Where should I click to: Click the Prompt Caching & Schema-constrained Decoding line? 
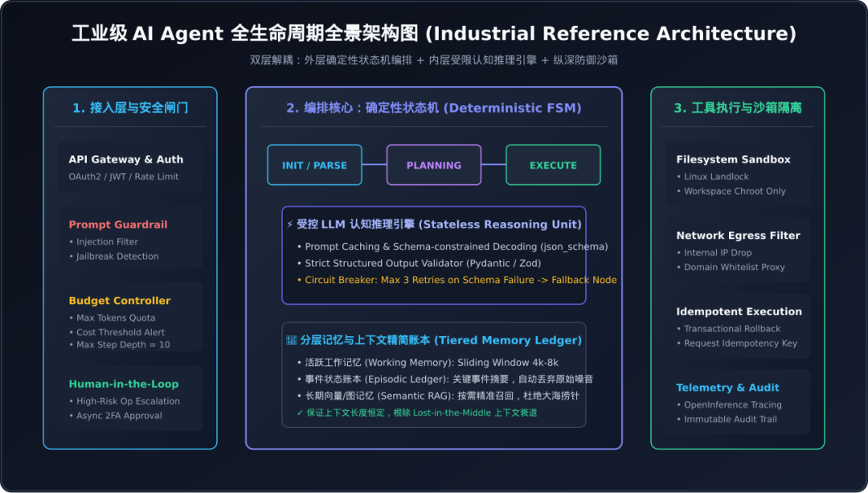tap(452, 246)
